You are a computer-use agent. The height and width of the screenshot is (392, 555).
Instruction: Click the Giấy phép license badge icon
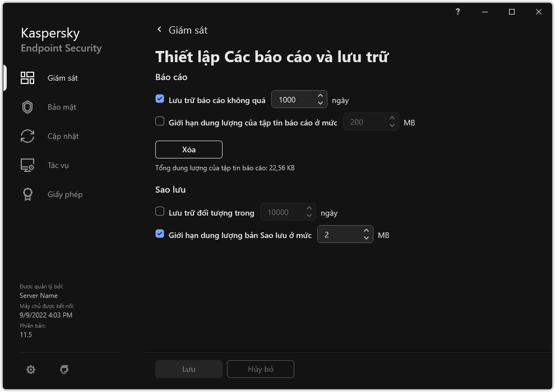tap(27, 194)
